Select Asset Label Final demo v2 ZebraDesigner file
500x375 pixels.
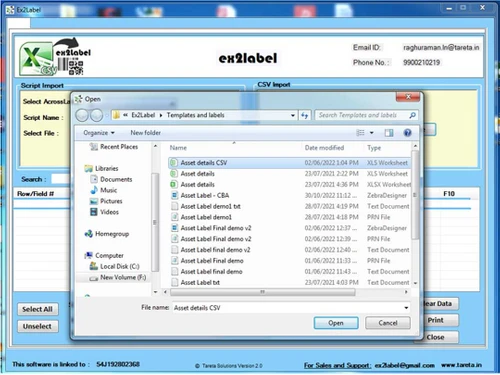pyautogui.click(x=289, y=228)
